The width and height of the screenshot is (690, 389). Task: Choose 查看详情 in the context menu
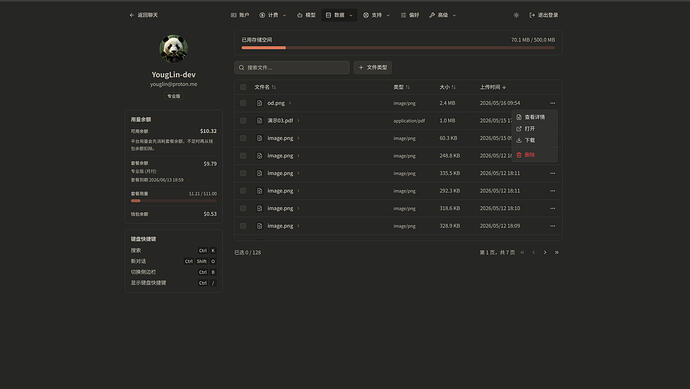534,117
